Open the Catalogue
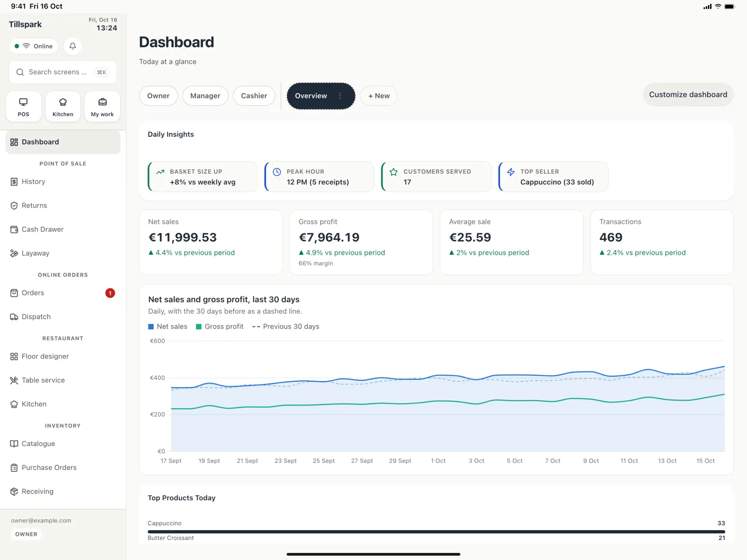747x560 pixels. tap(63, 443)
